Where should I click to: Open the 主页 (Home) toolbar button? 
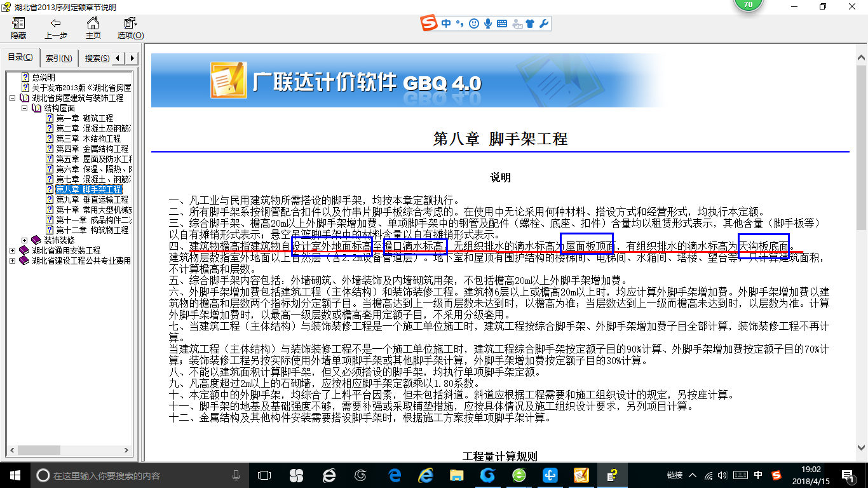point(93,28)
